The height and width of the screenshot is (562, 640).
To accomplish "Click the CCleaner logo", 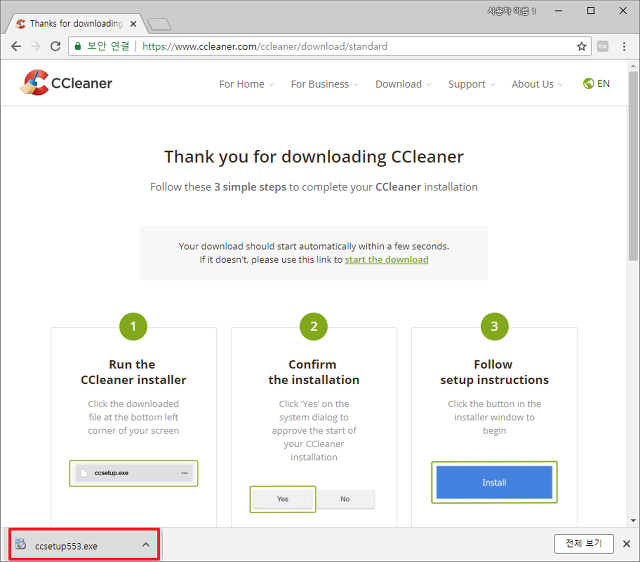I will [66, 82].
